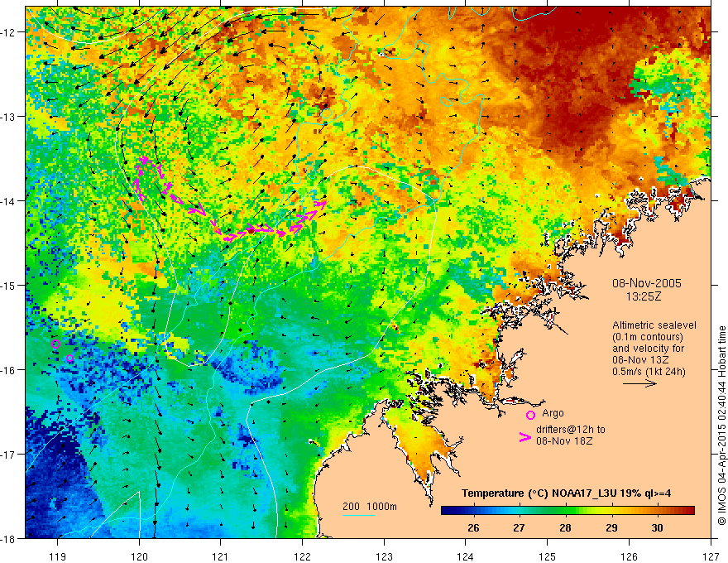
Task: Click the '08-Nov-2005' date label
Action: pyautogui.click(x=647, y=283)
